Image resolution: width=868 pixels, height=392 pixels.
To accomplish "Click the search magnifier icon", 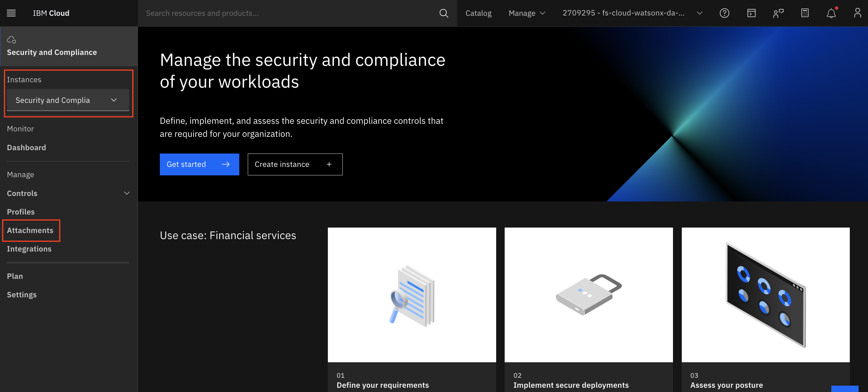I will [x=444, y=13].
